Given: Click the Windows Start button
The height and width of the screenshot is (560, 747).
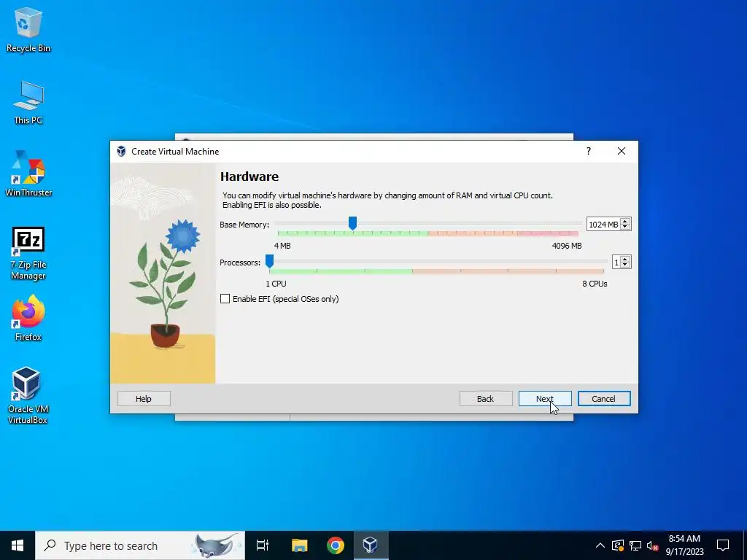Looking at the screenshot, I should tap(18, 545).
